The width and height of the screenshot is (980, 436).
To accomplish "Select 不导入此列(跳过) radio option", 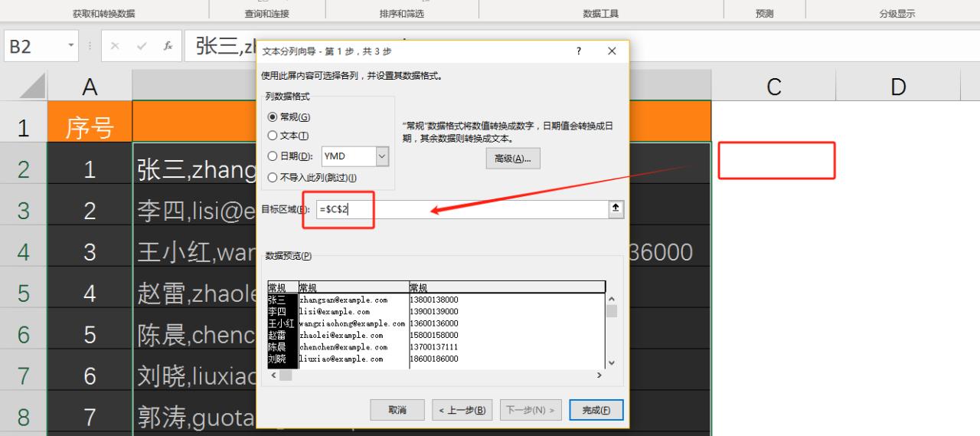I will [272, 177].
